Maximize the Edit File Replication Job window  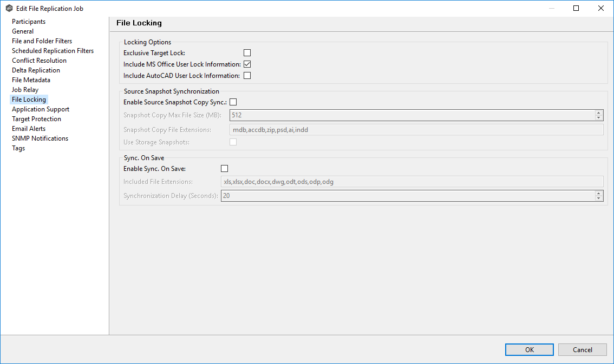576,8
